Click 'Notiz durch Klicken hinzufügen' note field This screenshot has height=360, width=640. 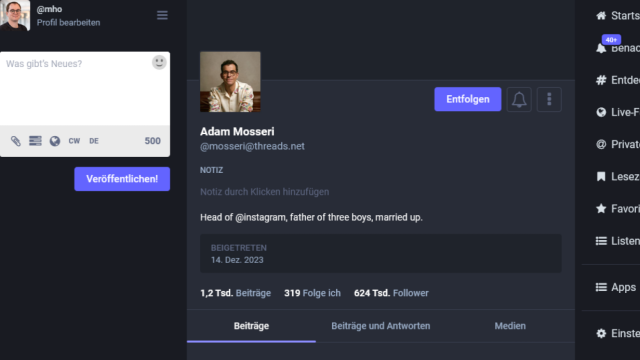pyautogui.click(x=264, y=192)
